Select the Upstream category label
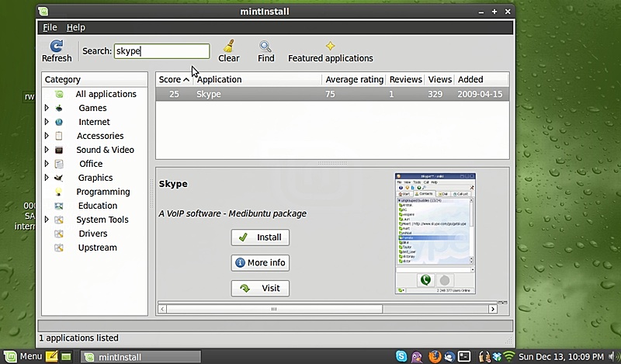The height and width of the screenshot is (364, 621). pyautogui.click(x=98, y=248)
